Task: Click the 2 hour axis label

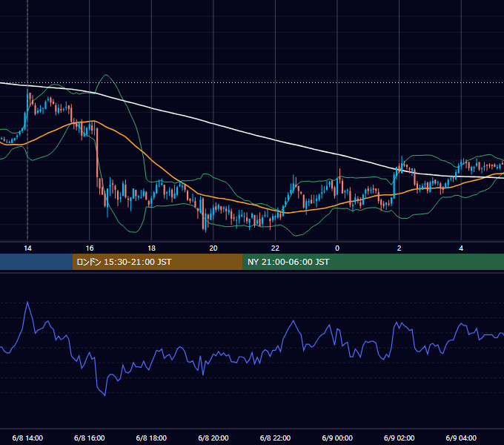Action: pos(399,248)
